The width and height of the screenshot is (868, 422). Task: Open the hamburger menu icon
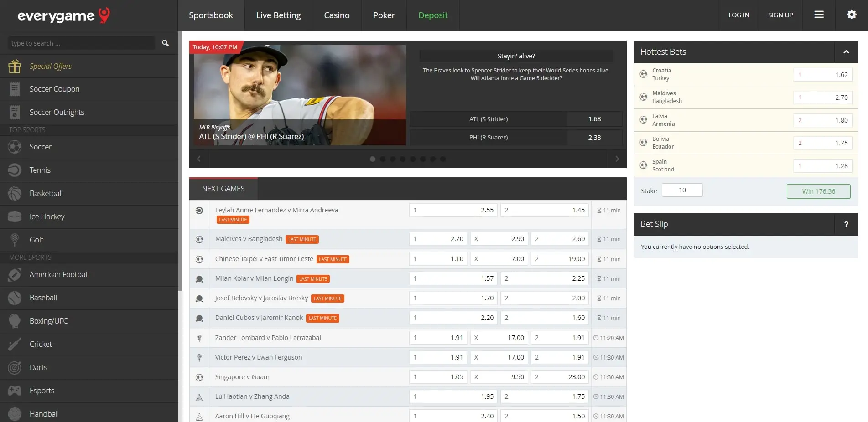point(819,15)
